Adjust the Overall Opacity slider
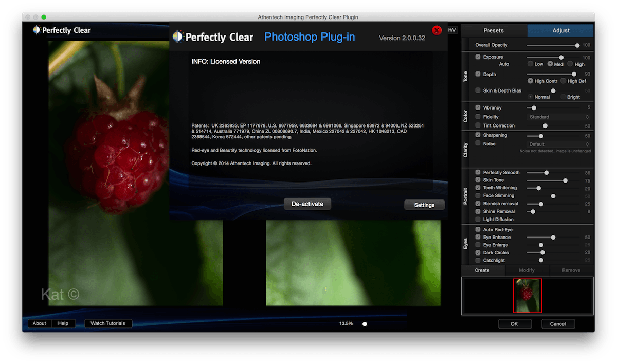Image resolution: width=617 pixels, height=364 pixels. pos(553,45)
